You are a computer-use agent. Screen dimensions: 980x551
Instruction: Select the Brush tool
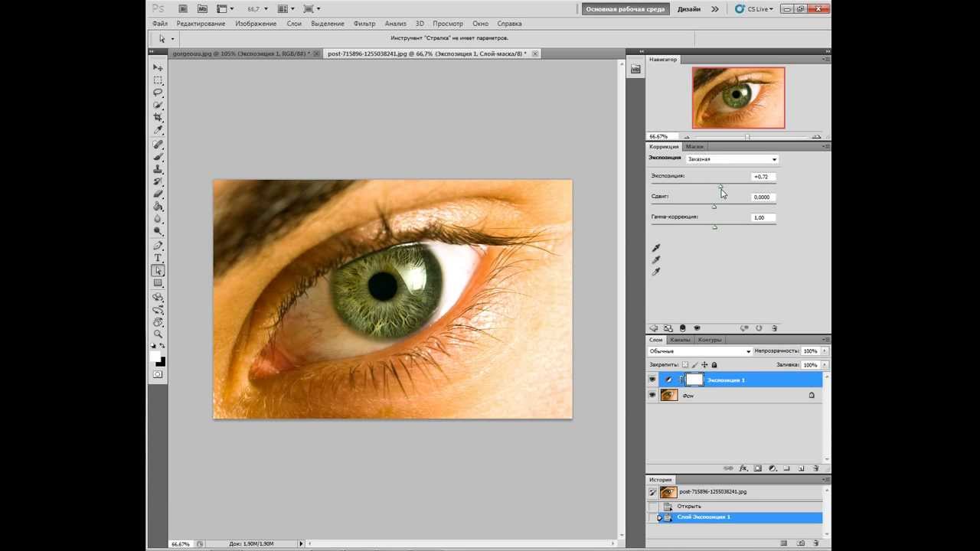coord(158,156)
